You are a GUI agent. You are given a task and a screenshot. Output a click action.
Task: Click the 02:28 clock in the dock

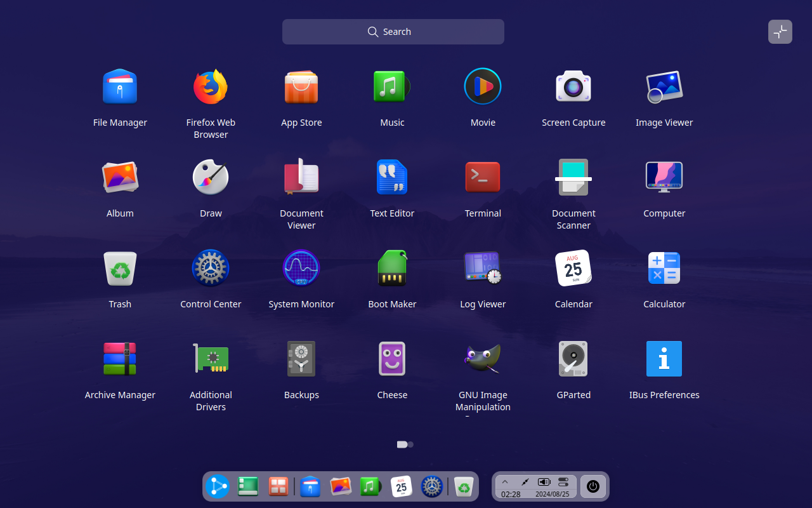[511, 494]
